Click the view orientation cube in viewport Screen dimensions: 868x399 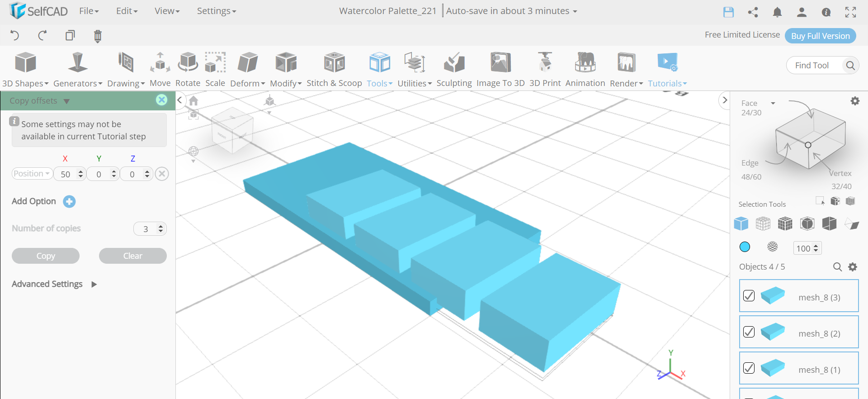tap(232, 130)
